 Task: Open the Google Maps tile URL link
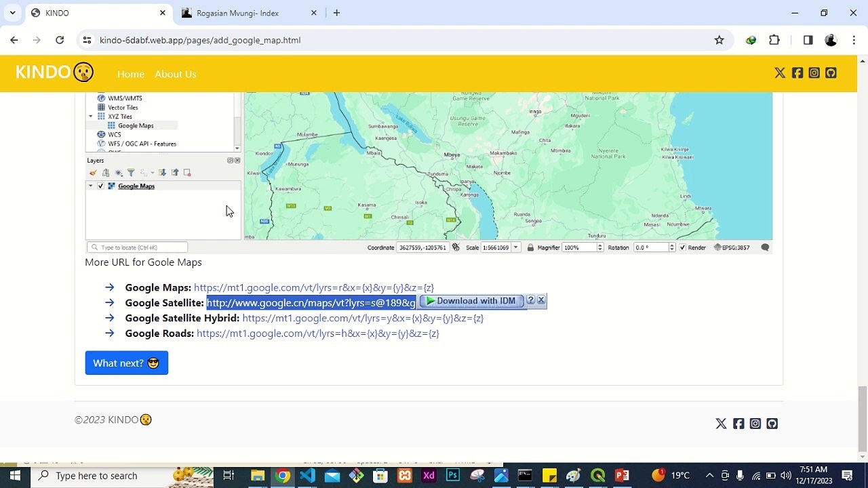click(x=314, y=287)
